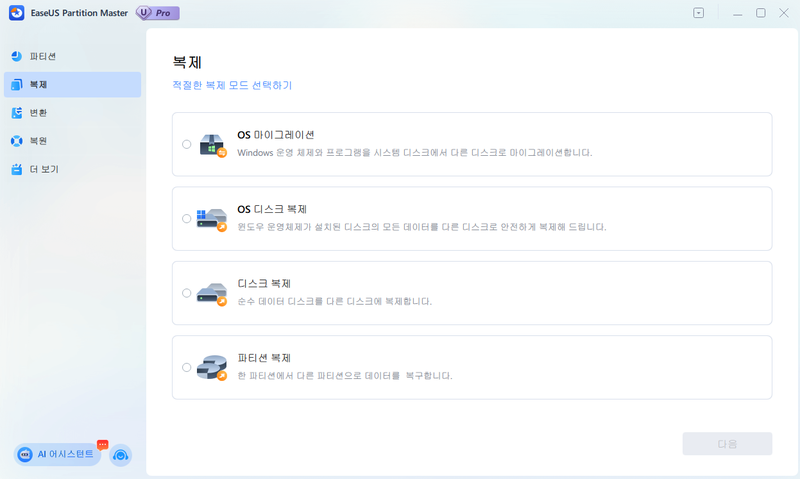Screen dimensions: 800x479
Task: Click the 복원 (Recovery) sidebar icon
Action: coord(17,141)
